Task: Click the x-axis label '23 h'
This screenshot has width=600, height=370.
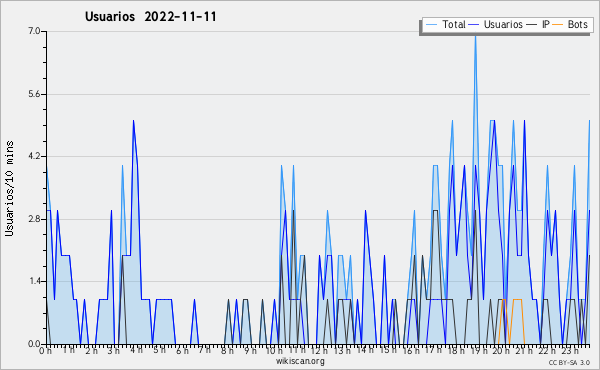Action: click(x=569, y=351)
